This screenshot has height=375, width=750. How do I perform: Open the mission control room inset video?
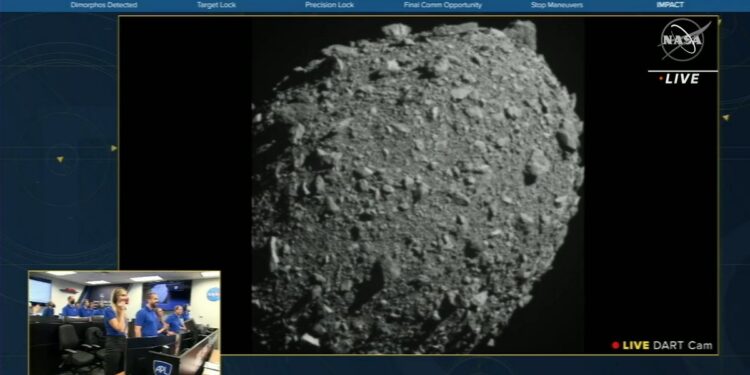124,323
